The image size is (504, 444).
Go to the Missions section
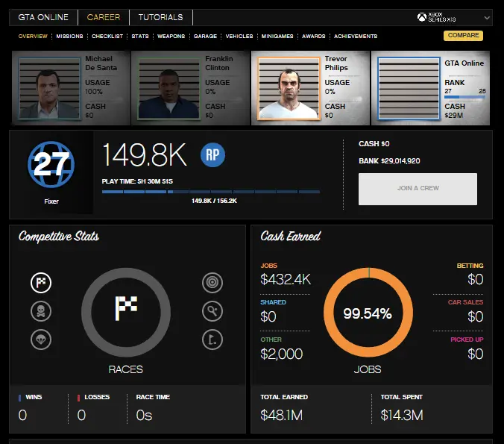[69, 36]
